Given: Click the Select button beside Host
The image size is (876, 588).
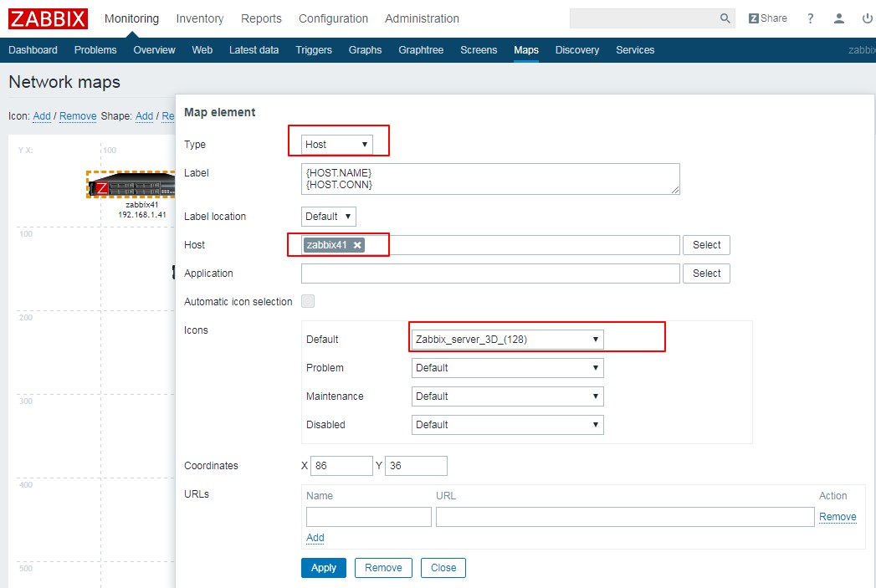Looking at the screenshot, I should 706,245.
